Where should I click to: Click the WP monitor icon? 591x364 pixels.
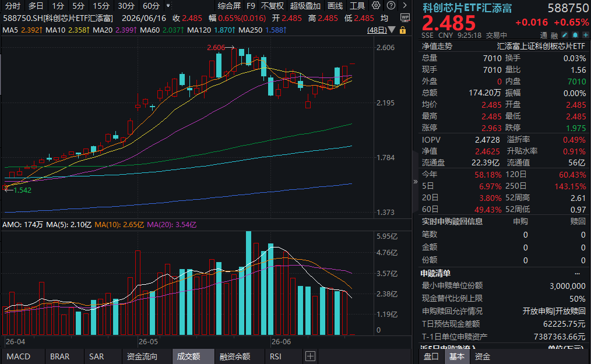(405, 17)
